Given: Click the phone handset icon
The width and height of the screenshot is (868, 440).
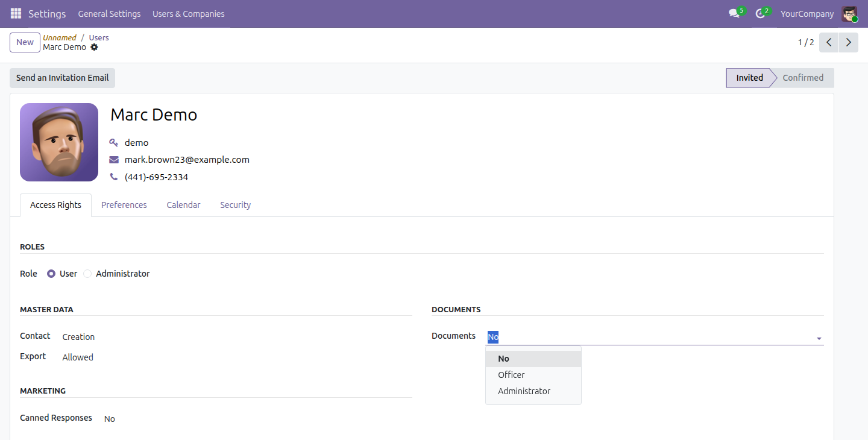Looking at the screenshot, I should tap(114, 177).
